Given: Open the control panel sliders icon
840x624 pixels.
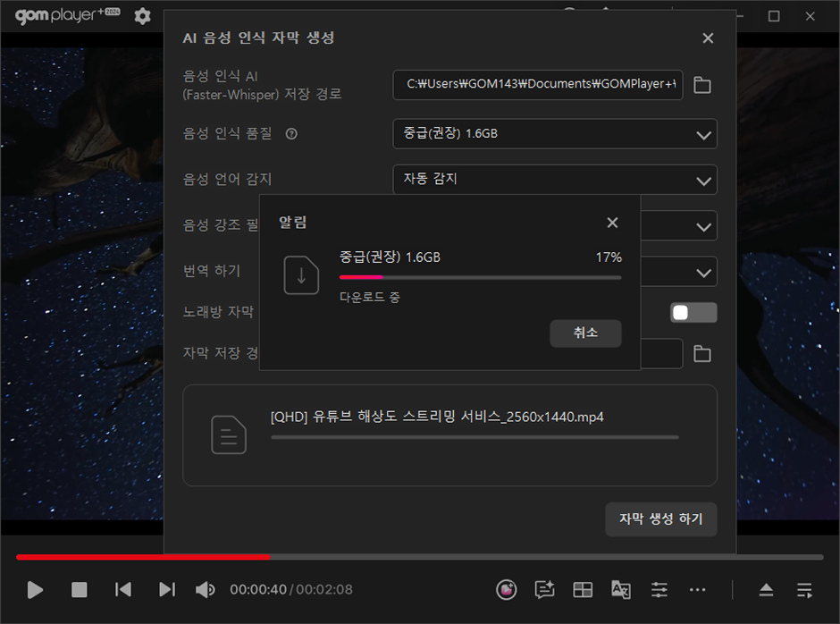Looking at the screenshot, I should coord(659,589).
